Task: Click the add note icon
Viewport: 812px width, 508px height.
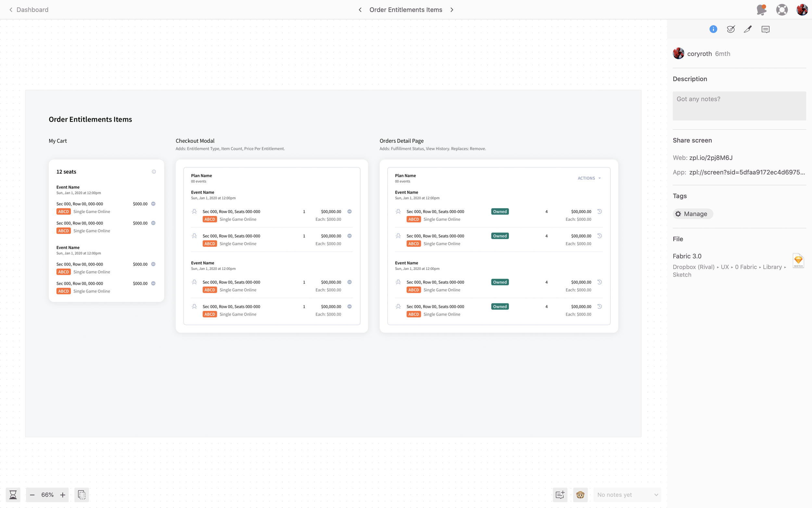Action: (x=560, y=495)
